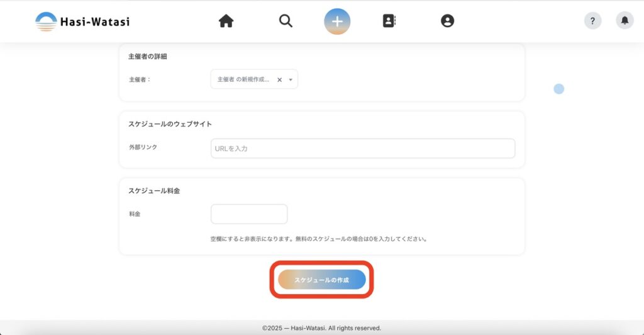644x335 pixels.
Task: Click into the 料金 fee field
Action: click(x=249, y=214)
